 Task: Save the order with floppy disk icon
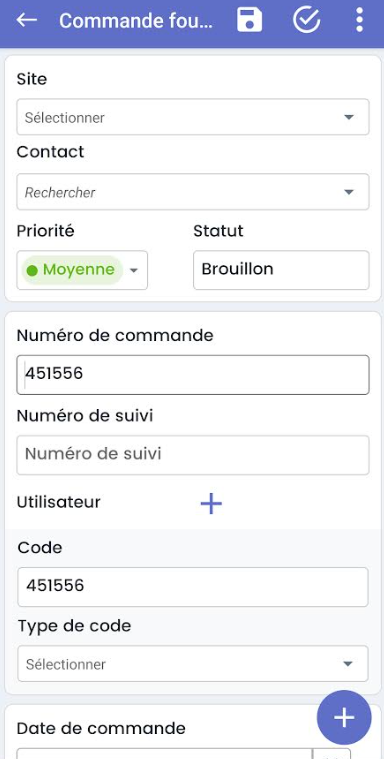click(x=249, y=20)
